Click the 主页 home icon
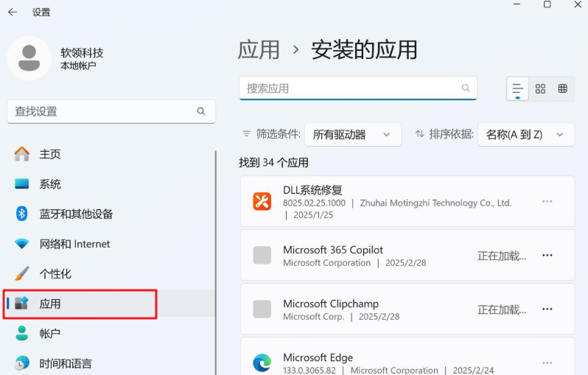The image size is (588, 375). point(22,154)
